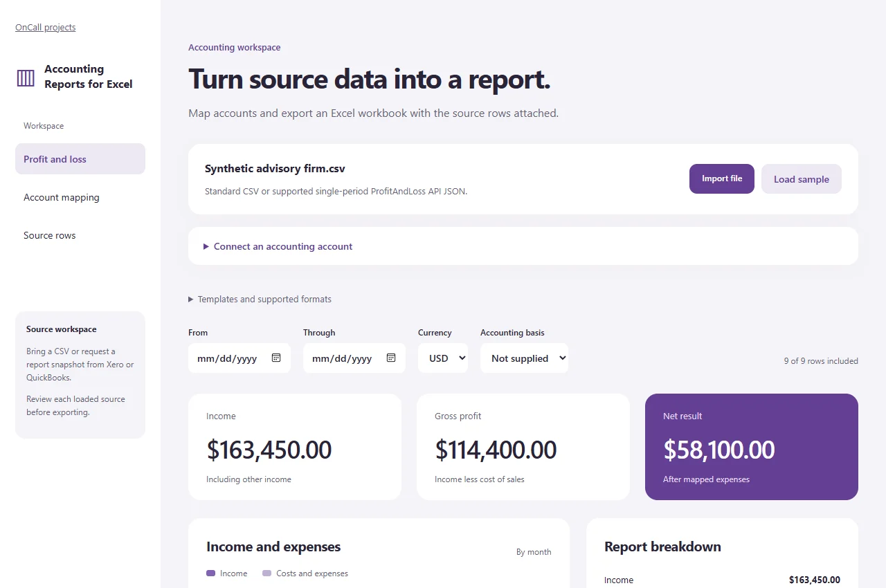This screenshot has height=588, width=886.
Task: Click the Net result $58,100.00 card
Action: [752, 447]
